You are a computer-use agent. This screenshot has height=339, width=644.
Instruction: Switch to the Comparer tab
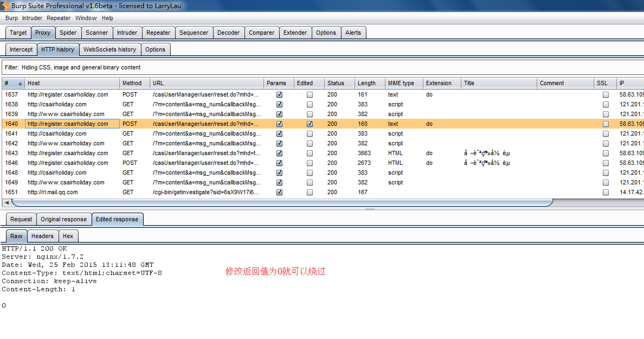(262, 33)
